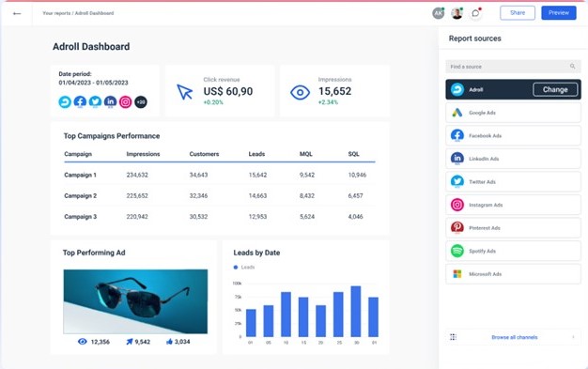Click the thumbs-up likes icon under ad
Screen dimensions: 588x369
pos(169,342)
